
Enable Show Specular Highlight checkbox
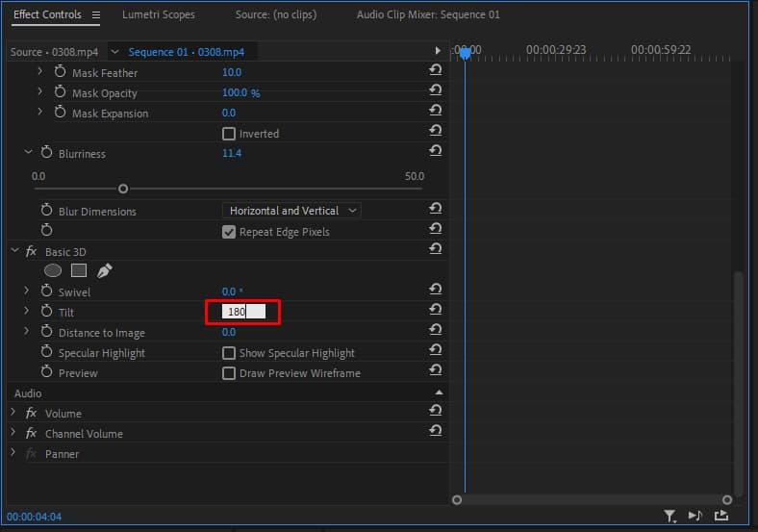tap(229, 353)
